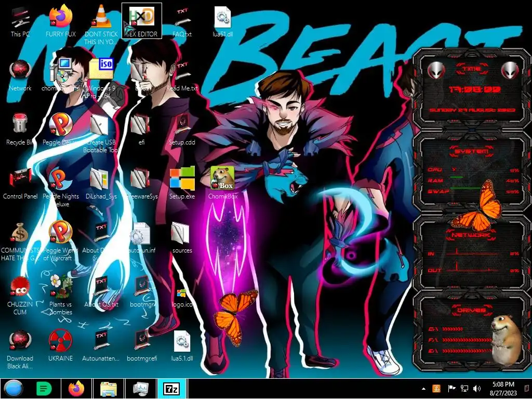Launch FURRY FUX Firefox shortcut
Screen dimensions: 532x399
tap(60, 21)
